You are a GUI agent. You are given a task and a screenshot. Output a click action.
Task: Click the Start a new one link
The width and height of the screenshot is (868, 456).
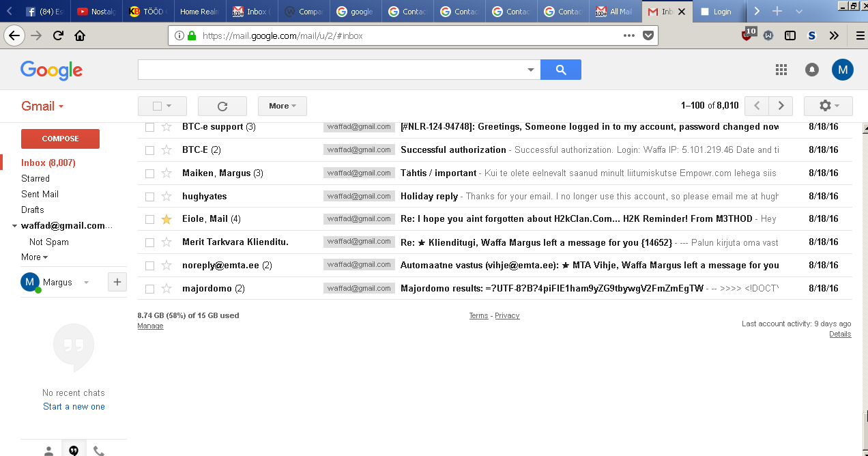pyautogui.click(x=74, y=407)
